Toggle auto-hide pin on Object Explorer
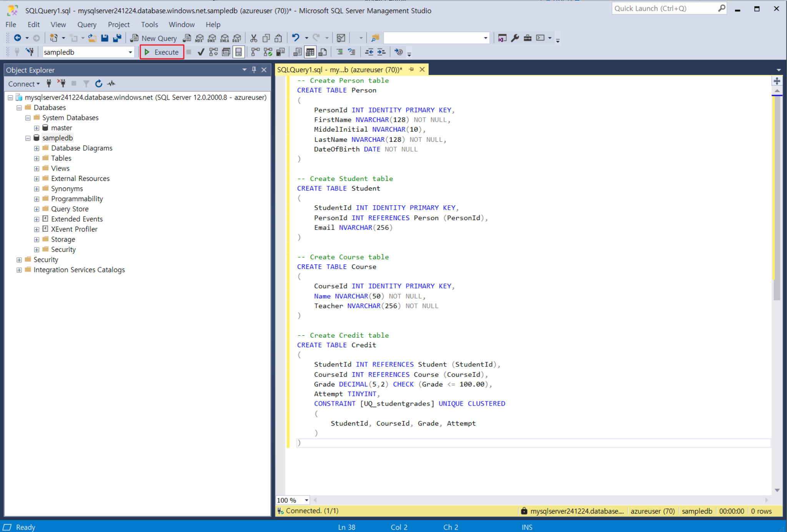The height and width of the screenshot is (532, 787). pyautogui.click(x=254, y=70)
